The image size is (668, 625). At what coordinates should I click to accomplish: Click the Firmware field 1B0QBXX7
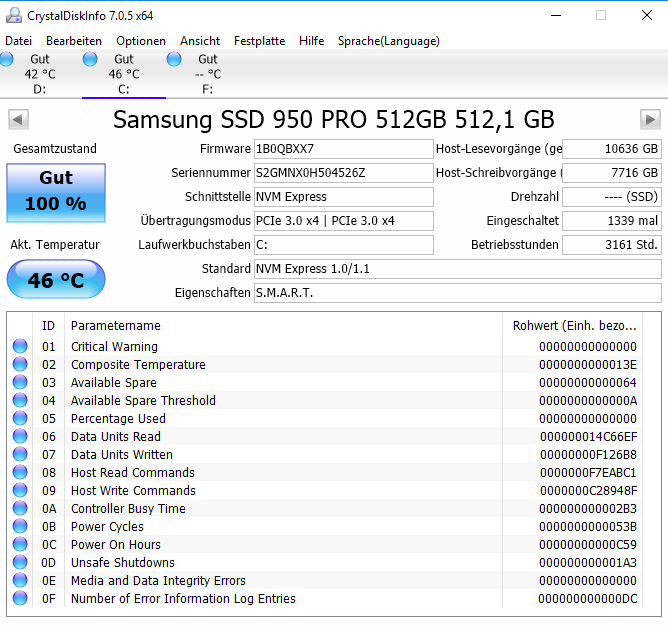pos(344,149)
